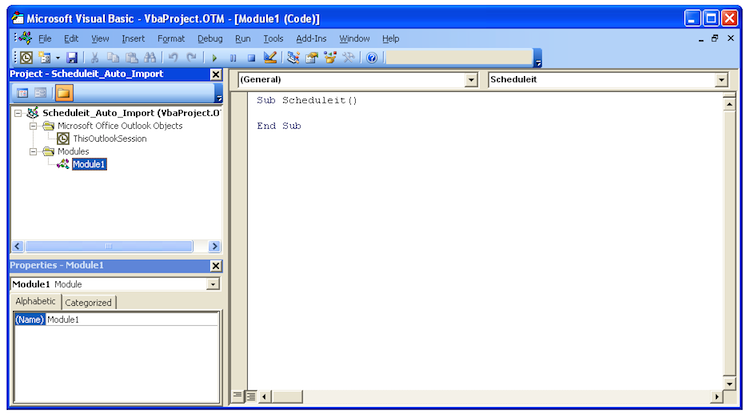The image size is (750, 414).
Task: Open the Insert menu
Action: click(133, 39)
